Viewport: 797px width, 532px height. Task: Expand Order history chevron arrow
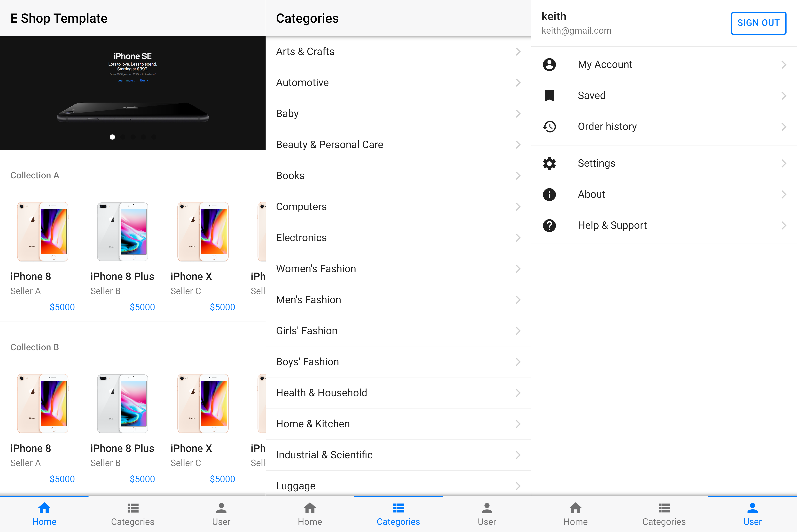coord(784,126)
